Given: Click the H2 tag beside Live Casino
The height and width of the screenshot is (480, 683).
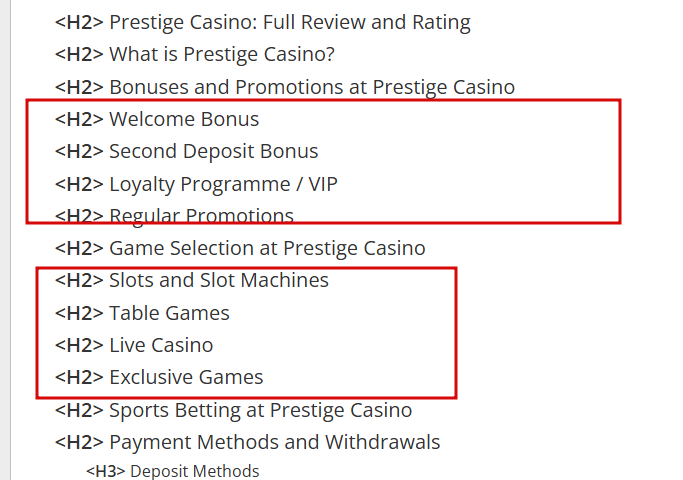Looking at the screenshot, I should (79, 345).
